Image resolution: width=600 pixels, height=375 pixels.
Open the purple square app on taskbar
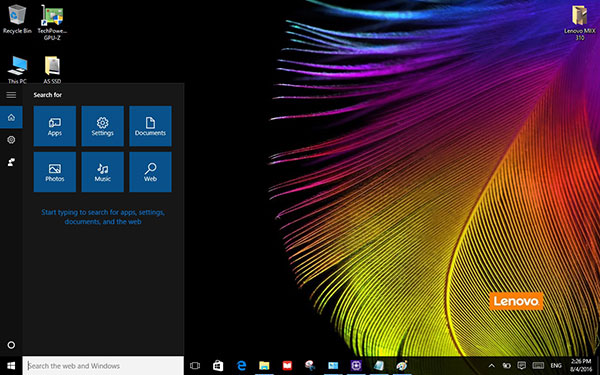click(x=356, y=366)
